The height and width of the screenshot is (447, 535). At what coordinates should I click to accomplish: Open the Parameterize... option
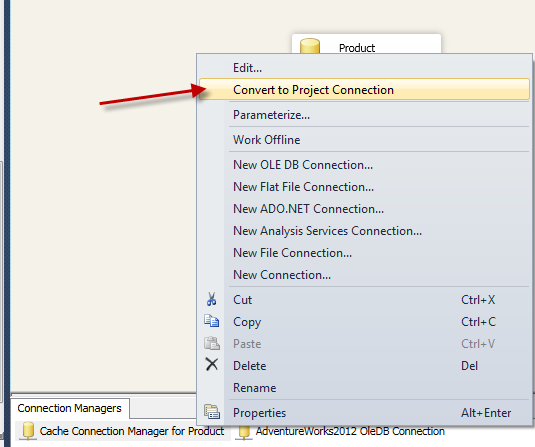click(x=364, y=115)
